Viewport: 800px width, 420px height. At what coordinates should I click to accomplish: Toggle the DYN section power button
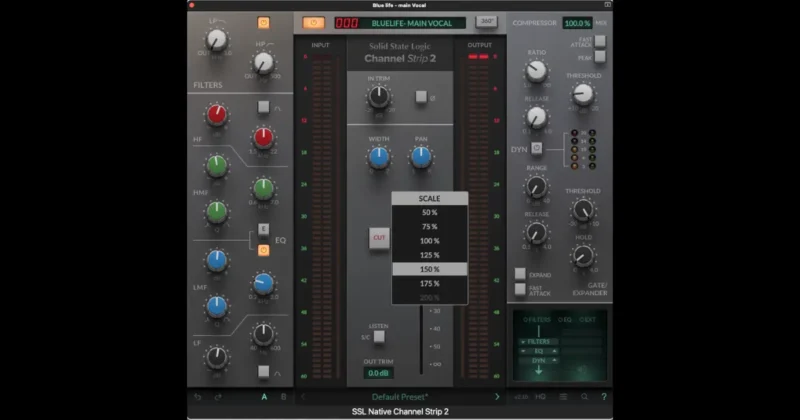coord(537,148)
